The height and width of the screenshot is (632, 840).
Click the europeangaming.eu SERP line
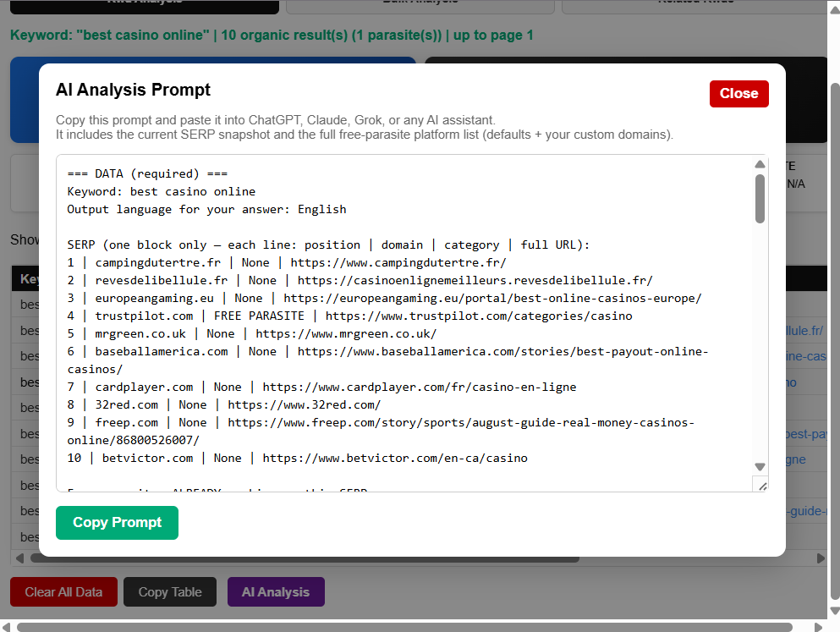click(x=384, y=298)
